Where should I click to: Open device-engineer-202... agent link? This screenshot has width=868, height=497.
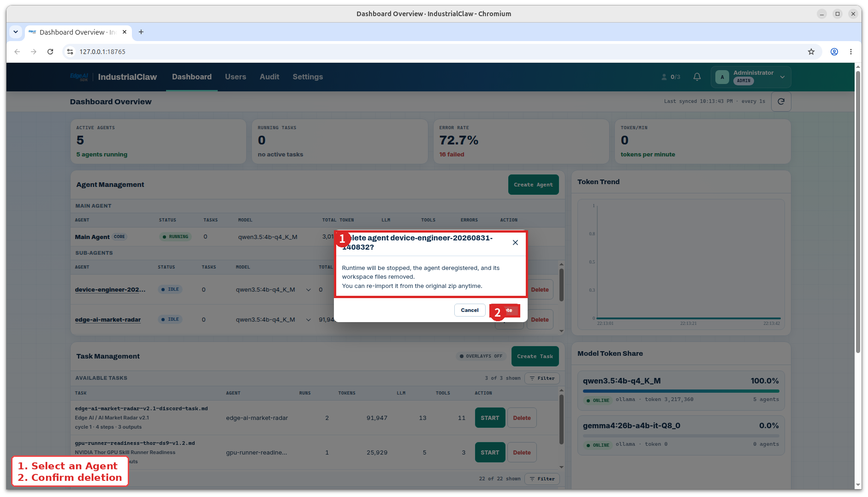click(110, 290)
